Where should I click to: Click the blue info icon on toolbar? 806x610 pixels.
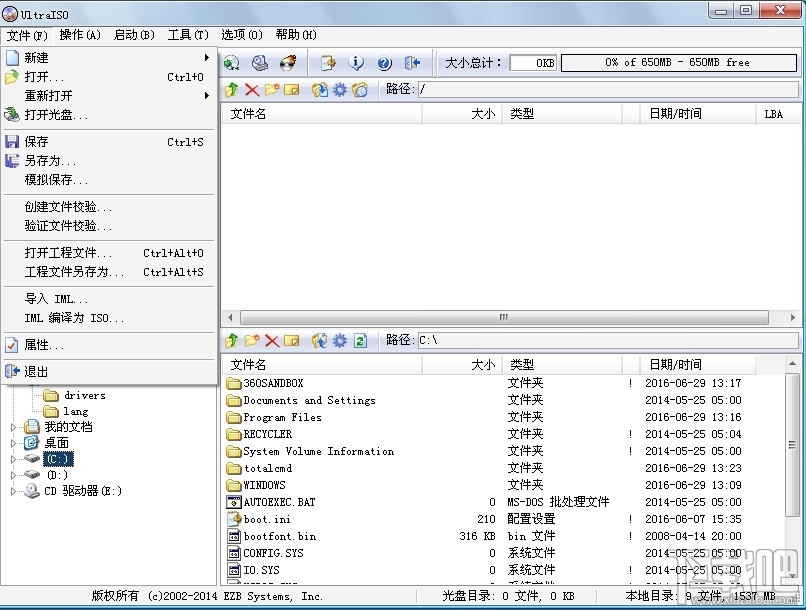[356, 62]
